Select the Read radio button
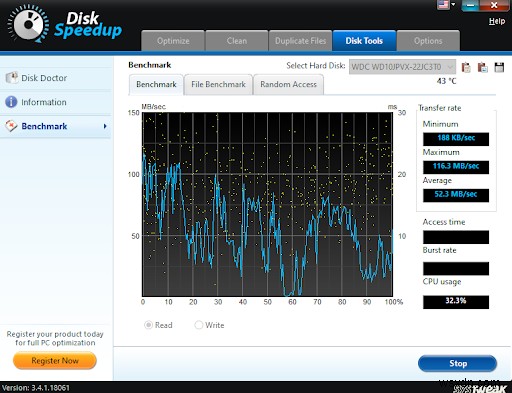This screenshot has height=393, width=512. click(x=148, y=325)
